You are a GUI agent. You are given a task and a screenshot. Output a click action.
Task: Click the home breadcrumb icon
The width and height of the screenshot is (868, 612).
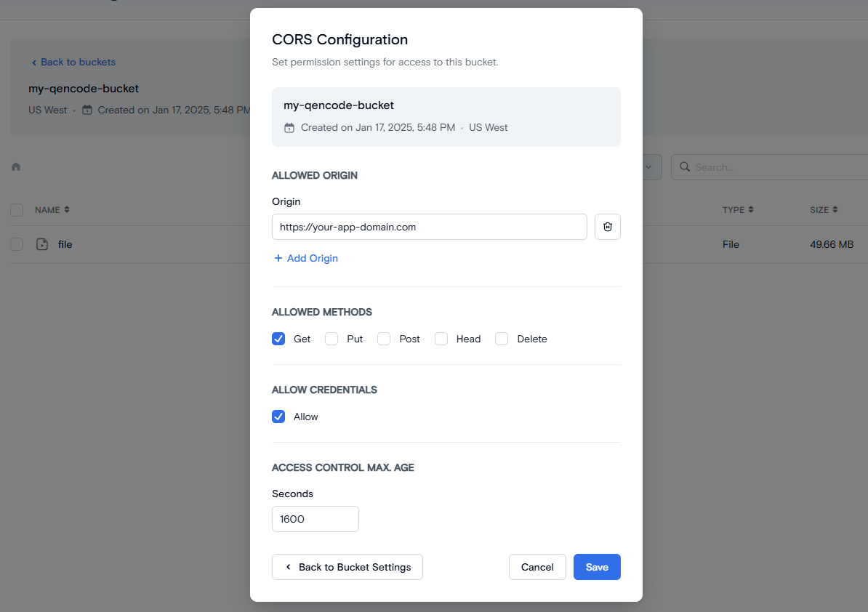coord(16,166)
